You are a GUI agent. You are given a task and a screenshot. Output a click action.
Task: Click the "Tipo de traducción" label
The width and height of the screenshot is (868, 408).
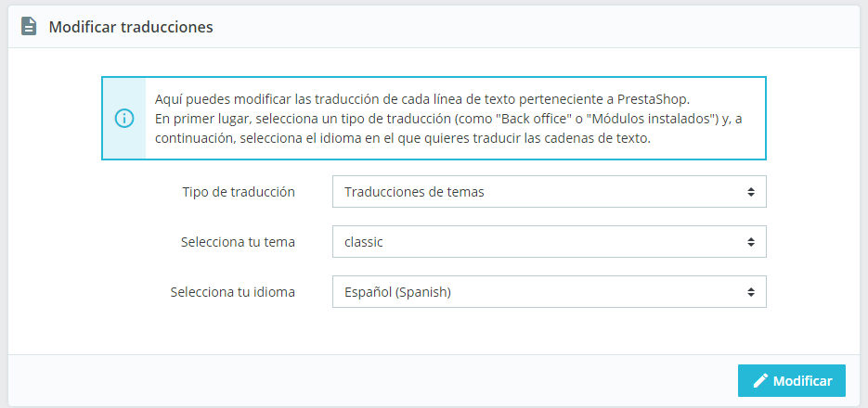tap(238, 192)
